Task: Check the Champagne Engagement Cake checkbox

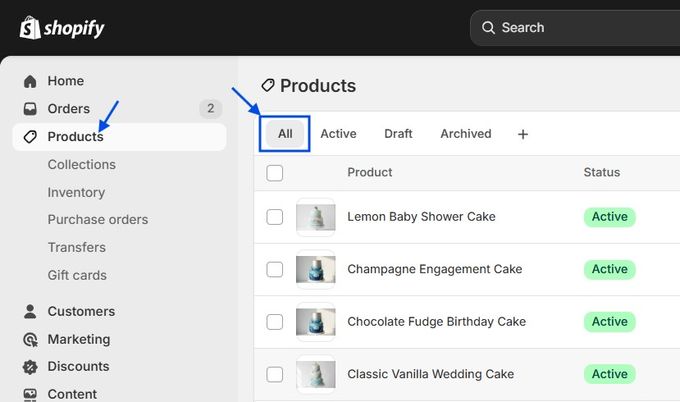Action: [275, 269]
